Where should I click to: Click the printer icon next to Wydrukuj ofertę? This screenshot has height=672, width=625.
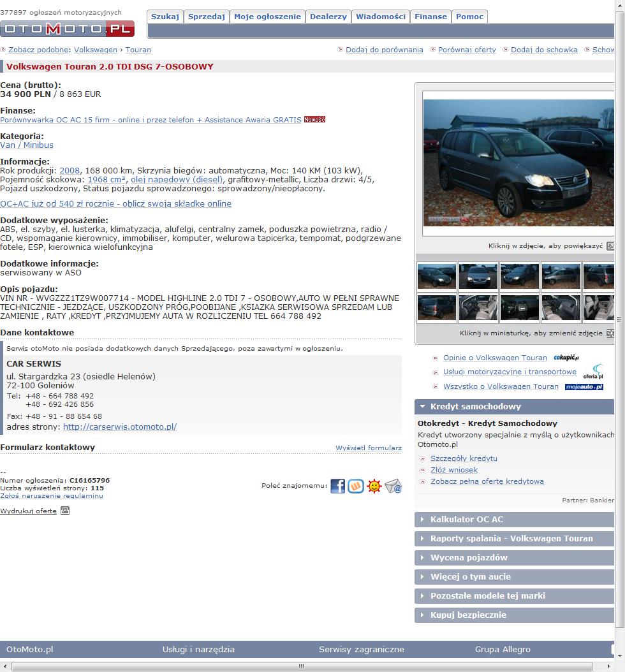(64, 511)
